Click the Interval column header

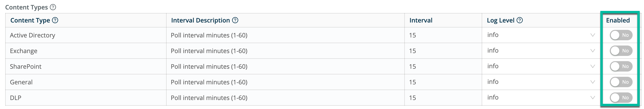[421, 20]
